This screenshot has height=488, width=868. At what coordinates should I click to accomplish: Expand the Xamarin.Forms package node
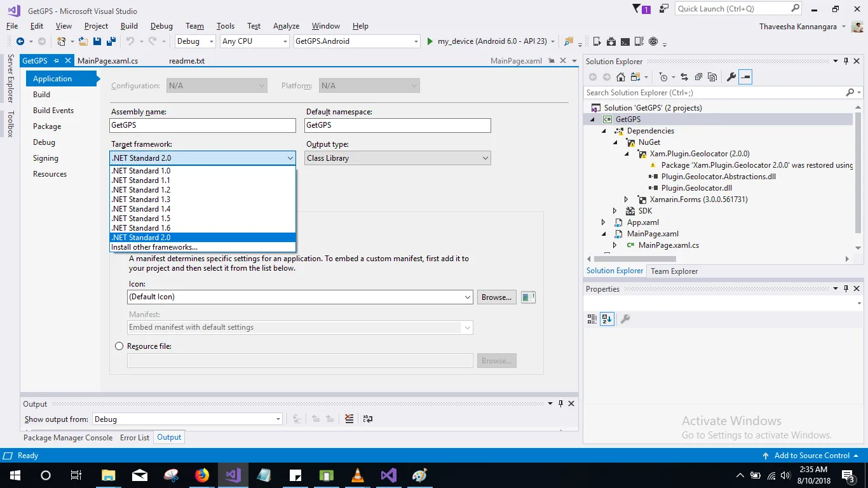(626, 200)
